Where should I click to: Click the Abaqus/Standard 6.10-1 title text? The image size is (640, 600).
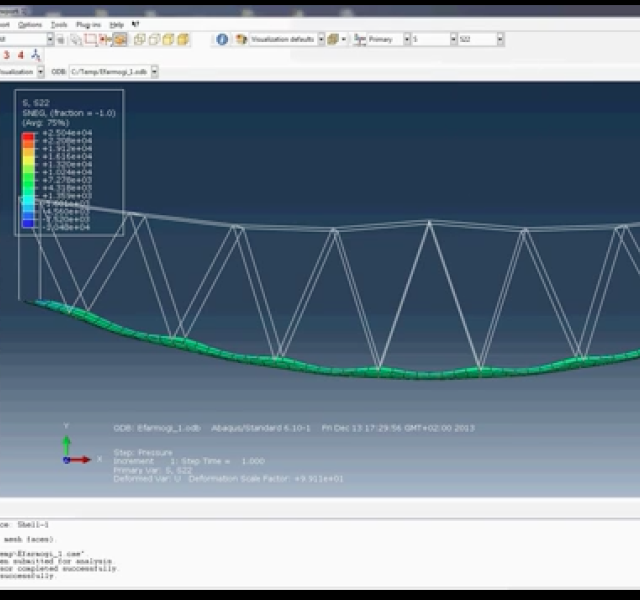(260, 428)
